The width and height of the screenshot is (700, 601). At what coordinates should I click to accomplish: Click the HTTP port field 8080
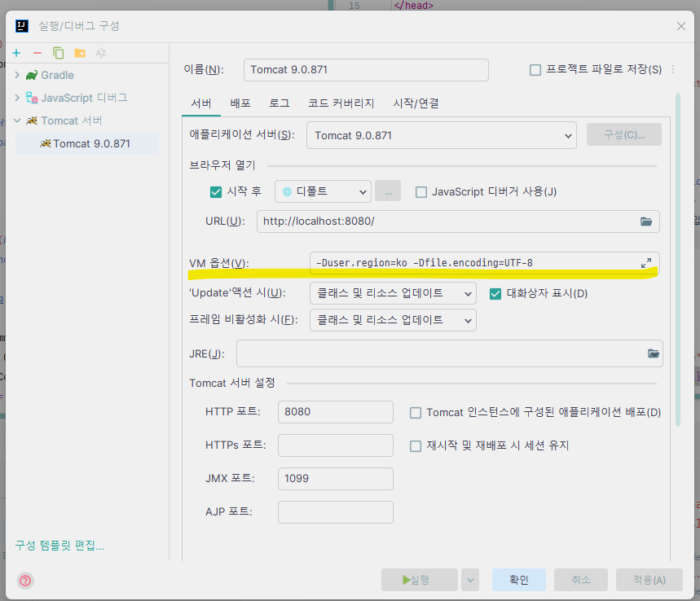pos(335,412)
